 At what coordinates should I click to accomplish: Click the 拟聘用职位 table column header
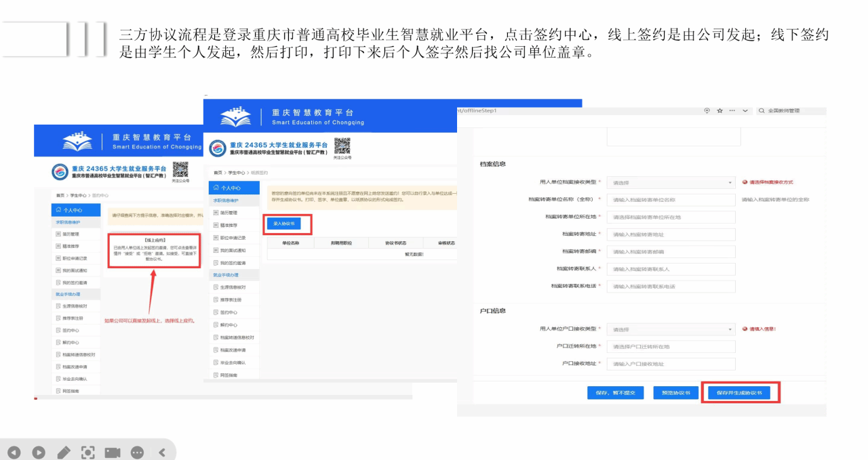(341, 243)
